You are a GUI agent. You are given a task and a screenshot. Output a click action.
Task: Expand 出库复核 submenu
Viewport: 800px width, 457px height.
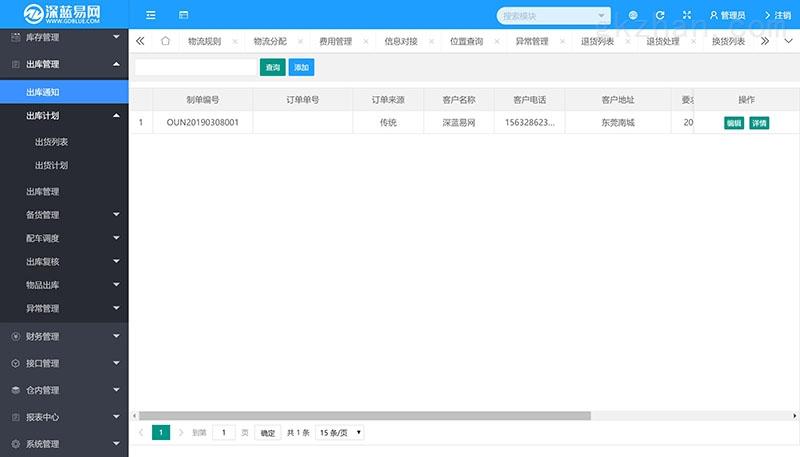pos(64,262)
